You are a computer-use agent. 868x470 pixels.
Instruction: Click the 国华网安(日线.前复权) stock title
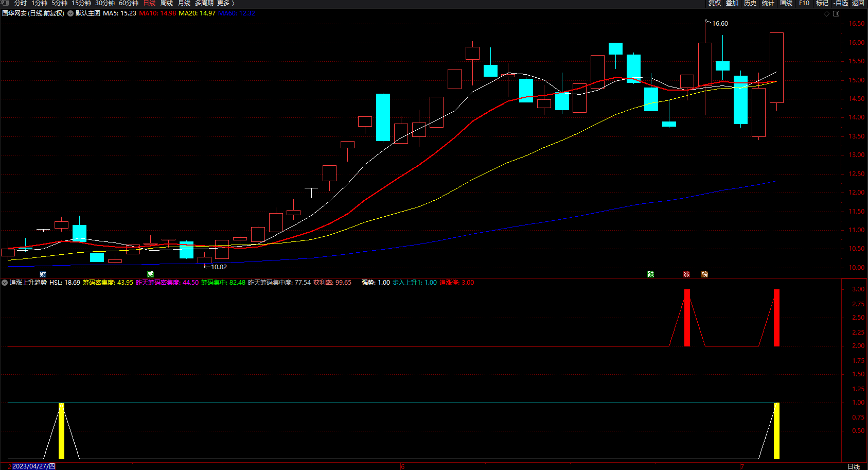pyautogui.click(x=33, y=13)
